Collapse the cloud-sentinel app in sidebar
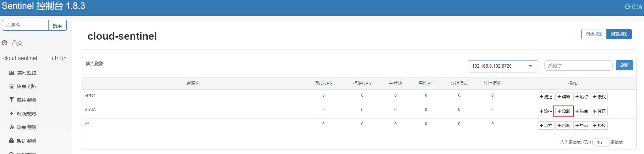The image size is (644, 154). click(35, 58)
